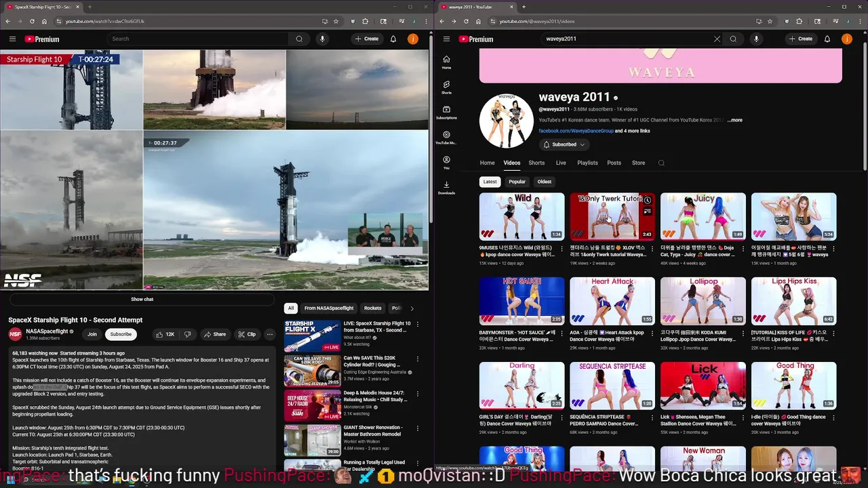868x488 pixels.
Task: Select the All filter chip
Action: 290,308
